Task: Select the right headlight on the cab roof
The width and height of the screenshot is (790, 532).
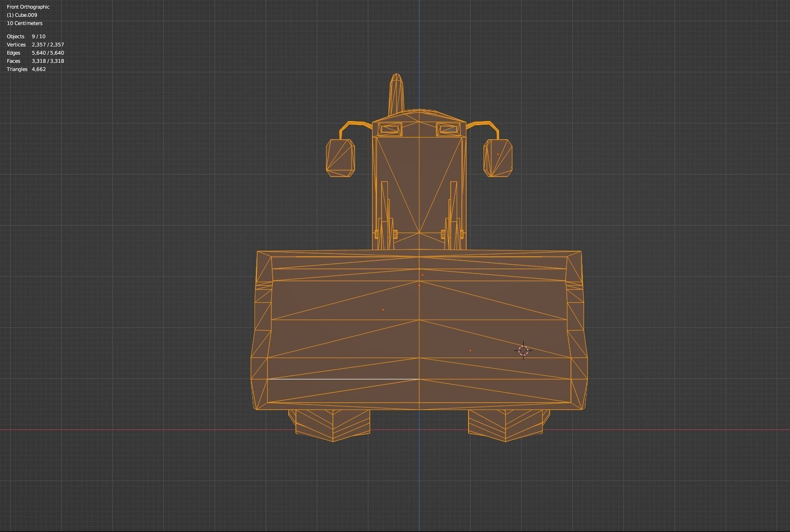Action: coord(449,129)
